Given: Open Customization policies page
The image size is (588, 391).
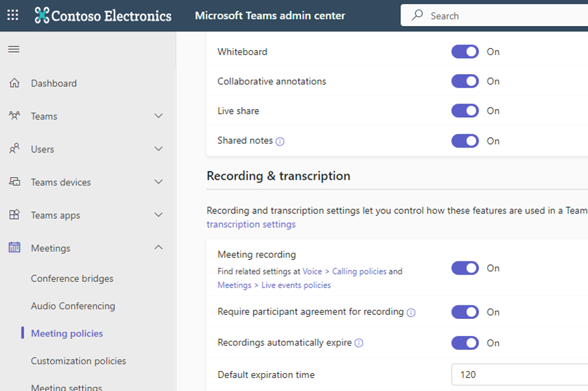Looking at the screenshot, I should [x=78, y=361].
